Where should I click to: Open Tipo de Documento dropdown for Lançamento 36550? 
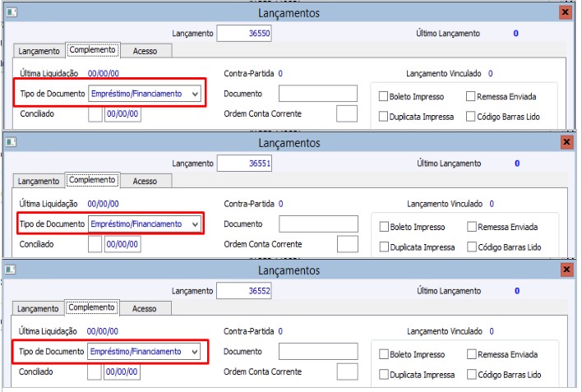pyautogui.click(x=195, y=94)
